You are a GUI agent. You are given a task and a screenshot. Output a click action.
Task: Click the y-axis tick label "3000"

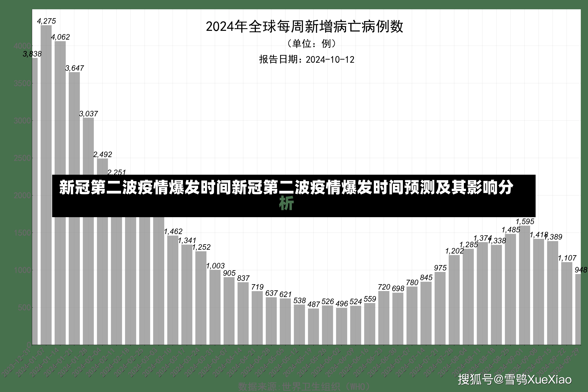[22, 121]
